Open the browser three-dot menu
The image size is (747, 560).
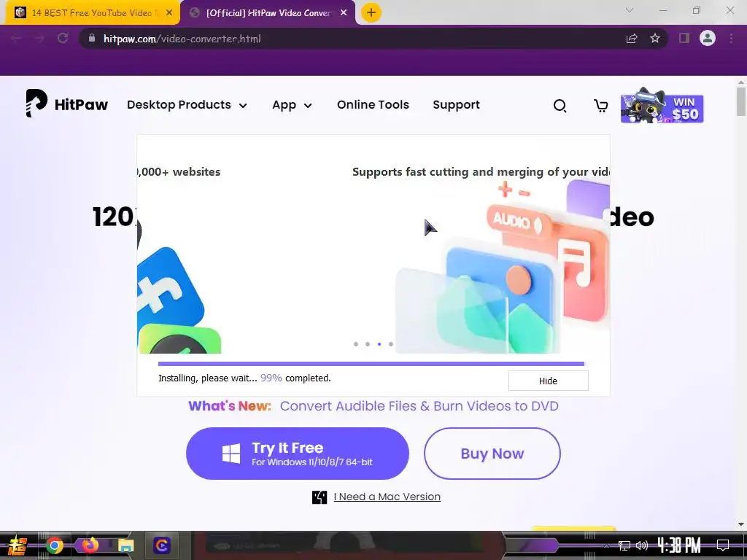731,38
